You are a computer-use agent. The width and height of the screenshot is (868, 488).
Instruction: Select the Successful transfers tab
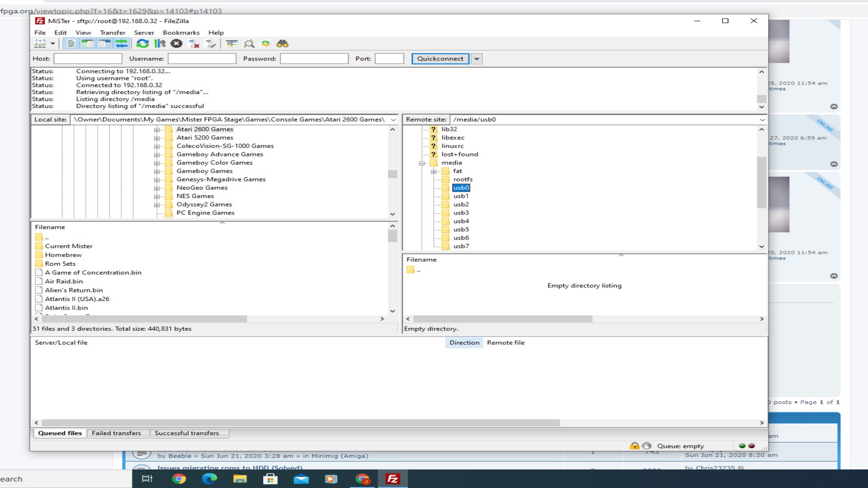pos(187,432)
